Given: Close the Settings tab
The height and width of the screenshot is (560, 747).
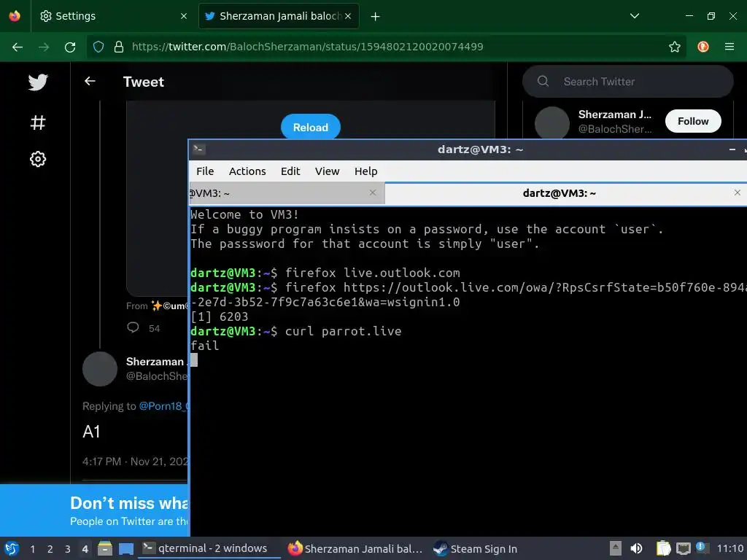Looking at the screenshot, I should pos(183,16).
